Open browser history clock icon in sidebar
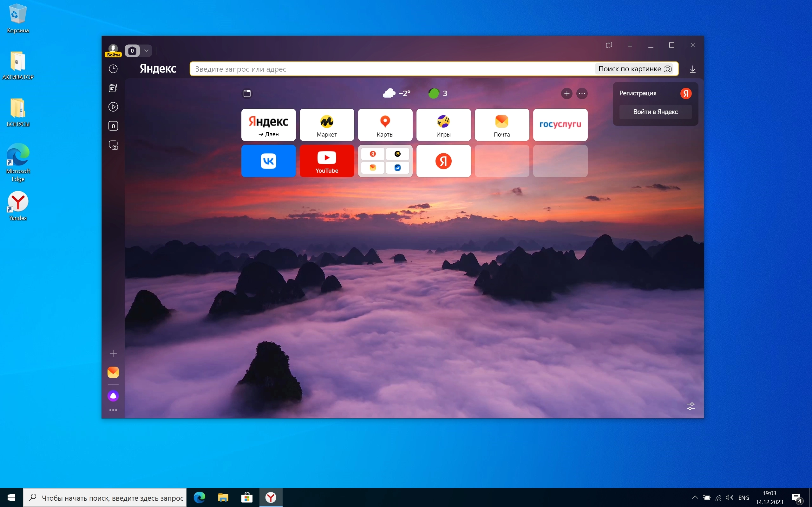The height and width of the screenshot is (507, 812). click(113, 69)
